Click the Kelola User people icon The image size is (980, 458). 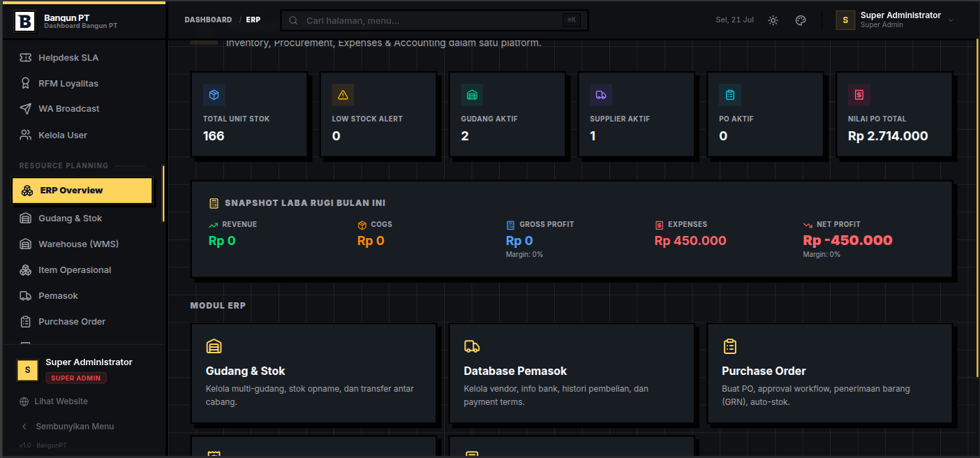[x=26, y=135]
